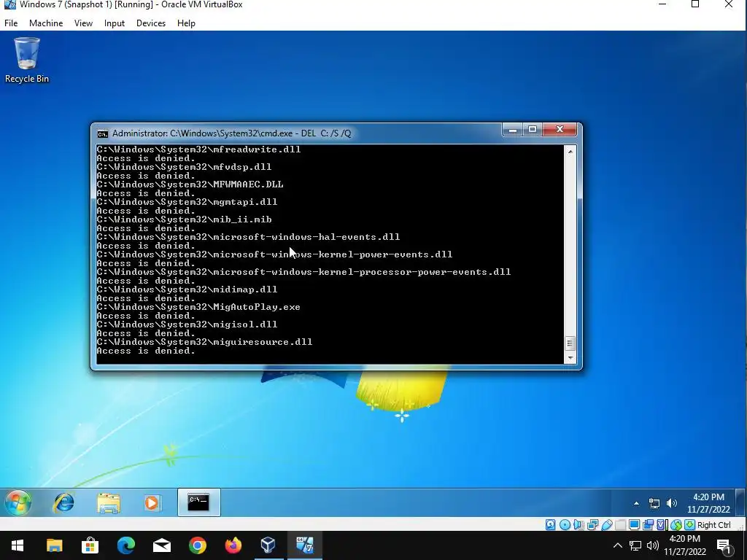Click line 'C:\Windows\System32\MigAutoPlay.exe'
Image resolution: width=747 pixels, height=560 pixels.
pyautogui.click(x=198, y=307)
